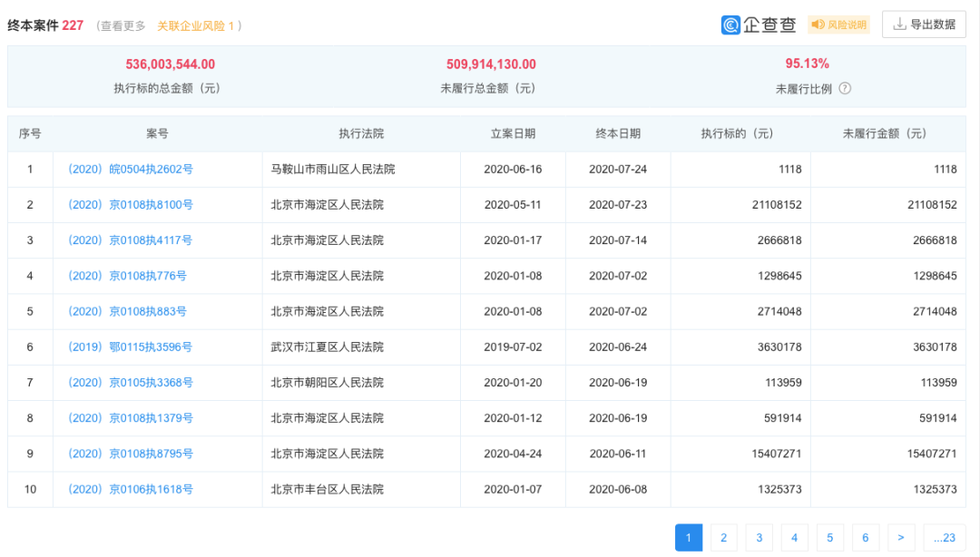Go to next page using the > arrow
The width and height of the screenshot is (980, 557).
(x=901, y=538)
